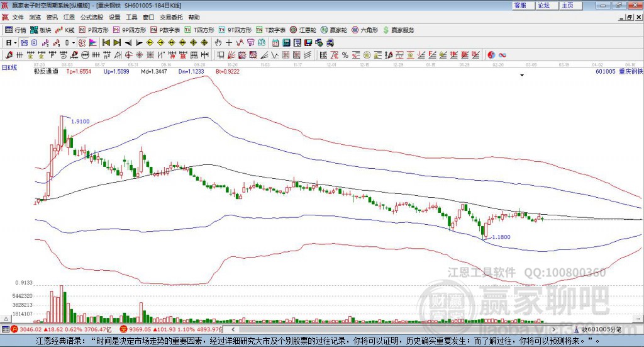Move chart right with black right arrow

(139, 43)
